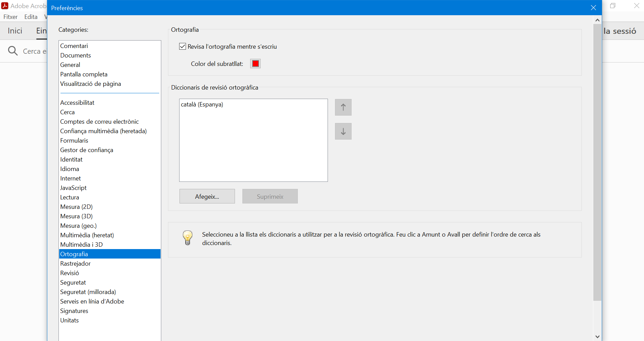Click the scrollbar up arrow
This screenshot has width=644, height=341.
coord(597,20)
